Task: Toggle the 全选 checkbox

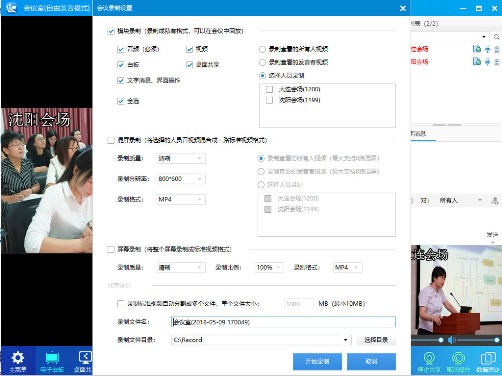Action: [121, 101]
